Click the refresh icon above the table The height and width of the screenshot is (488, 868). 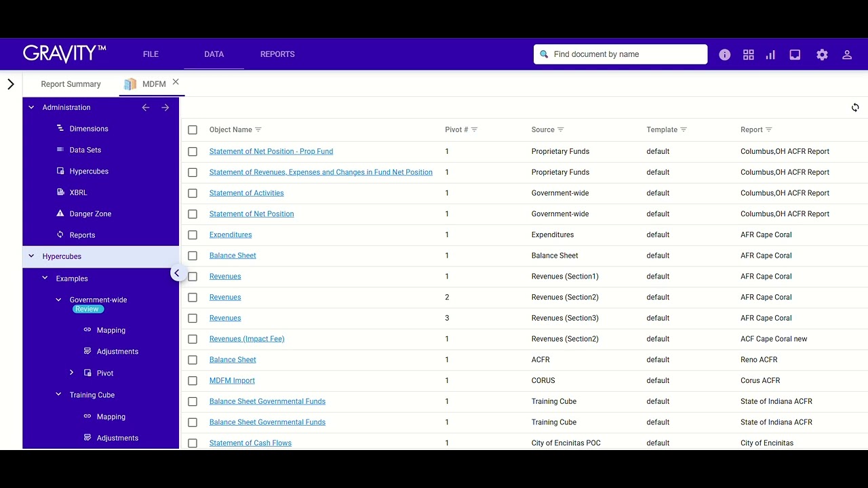855,108
